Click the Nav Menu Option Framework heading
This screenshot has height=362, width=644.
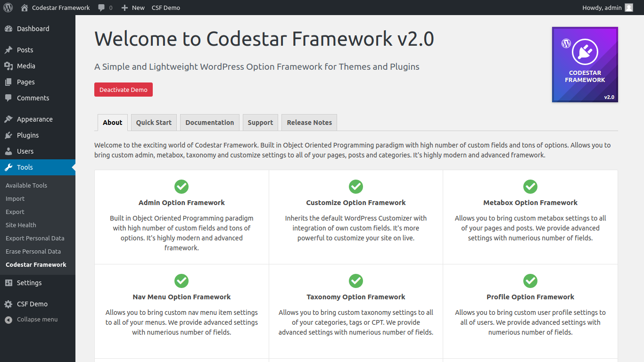coord(182,297)
